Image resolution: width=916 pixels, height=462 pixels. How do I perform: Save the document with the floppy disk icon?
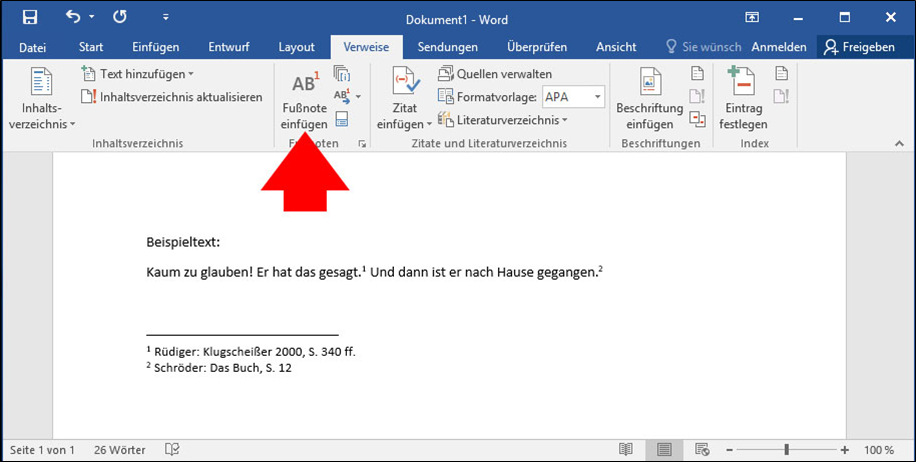[30, 17]
